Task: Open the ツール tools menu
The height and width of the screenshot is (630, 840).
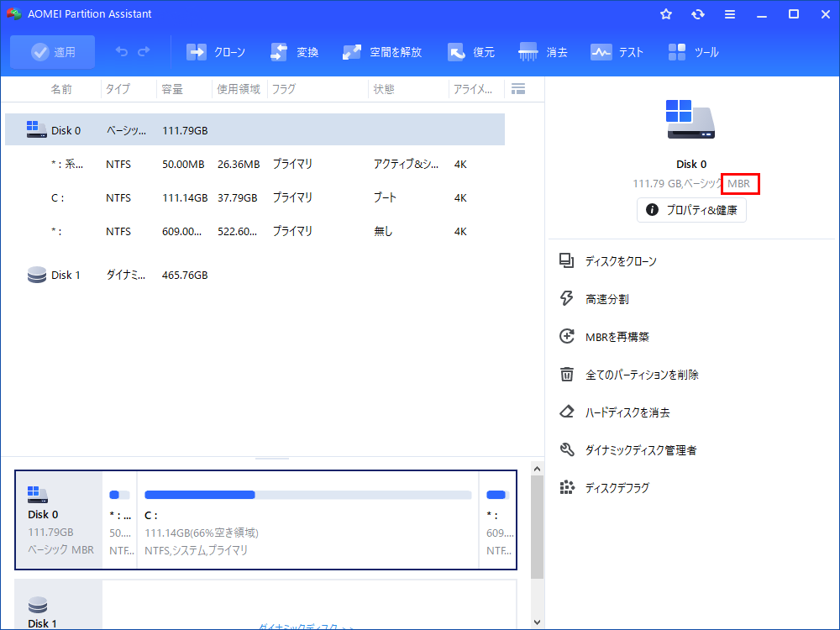Action: coord(693,52)
